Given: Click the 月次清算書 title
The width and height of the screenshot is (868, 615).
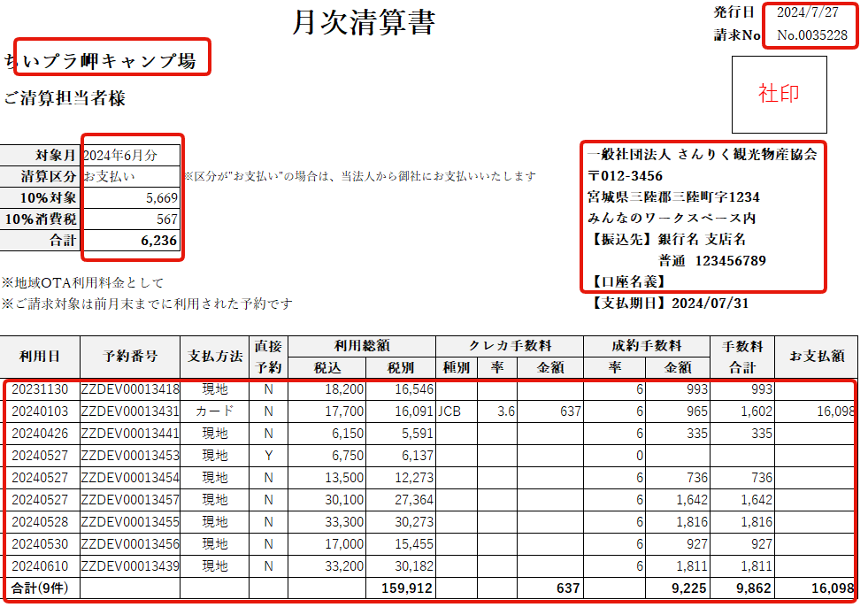Looking at the screenshot, I should (x=364, y=23).
